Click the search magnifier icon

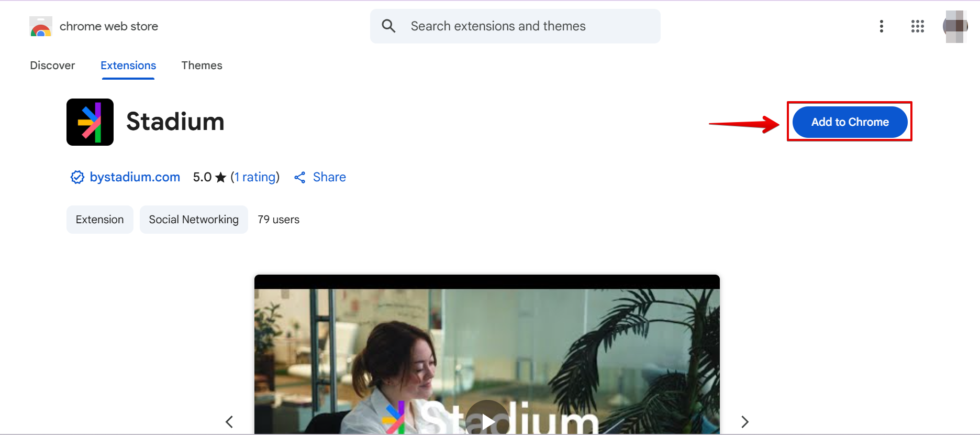click(388, 26)
